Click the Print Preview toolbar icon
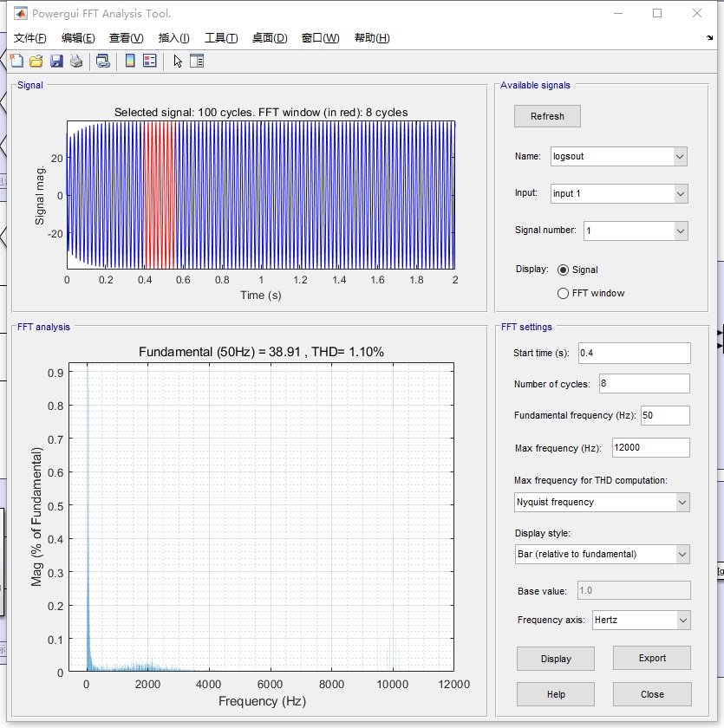The width and height of the screenshot is (724, 728). (102, 61)
